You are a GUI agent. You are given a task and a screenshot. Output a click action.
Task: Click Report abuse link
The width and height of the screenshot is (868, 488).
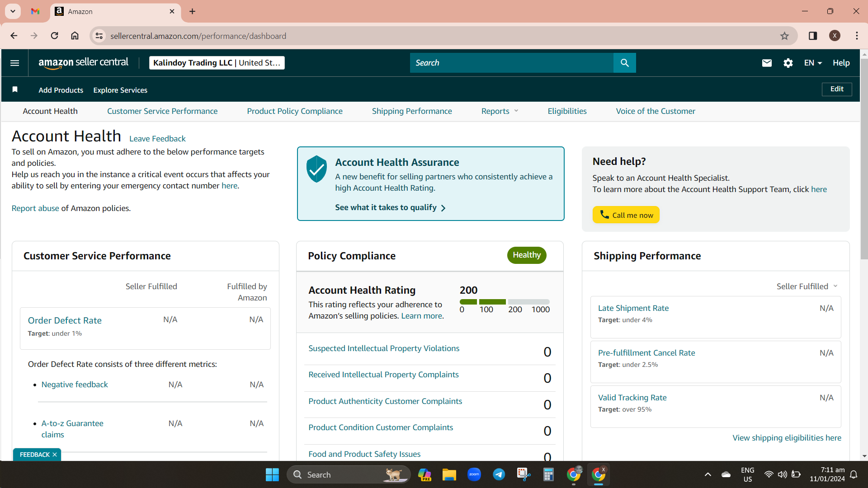35,208
